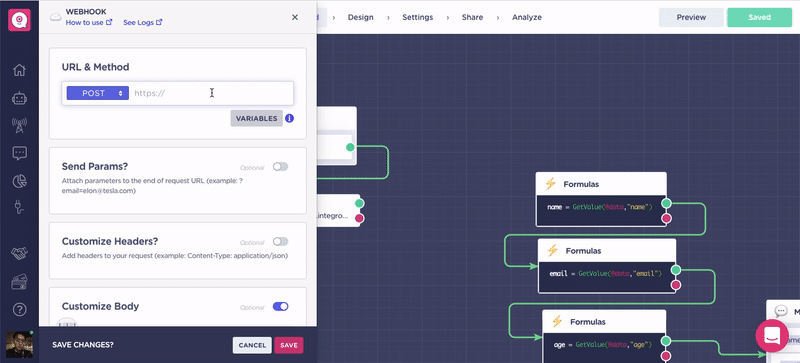Go to the Share step
The width and height of the screenshot is (800, 363).
coord(472,17)
